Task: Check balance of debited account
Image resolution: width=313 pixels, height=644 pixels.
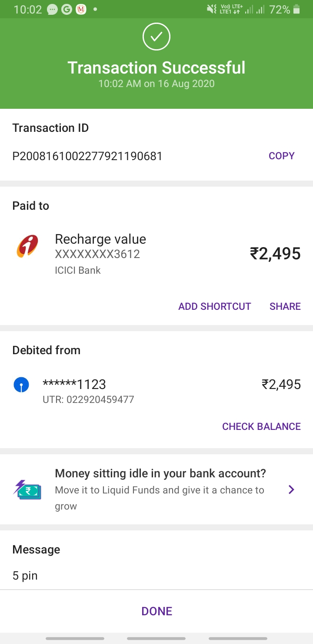Action: [x=261, y=426]
